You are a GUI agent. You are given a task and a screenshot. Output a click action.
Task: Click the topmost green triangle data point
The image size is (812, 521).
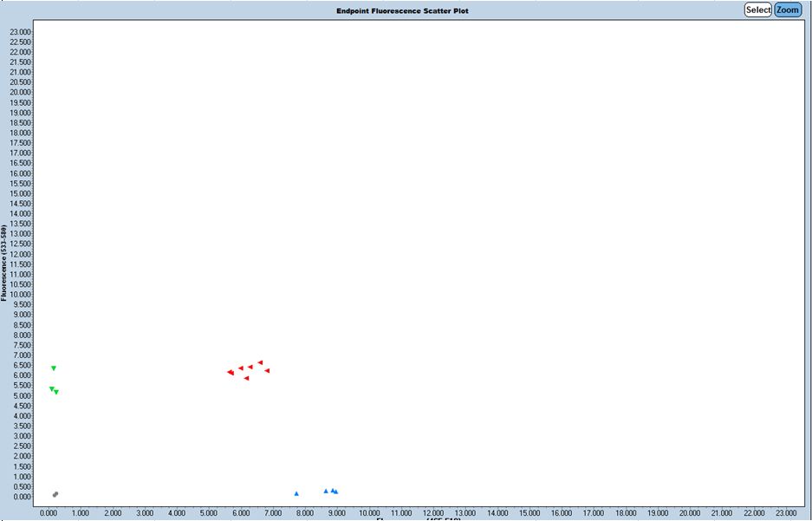tap(53, 368)
